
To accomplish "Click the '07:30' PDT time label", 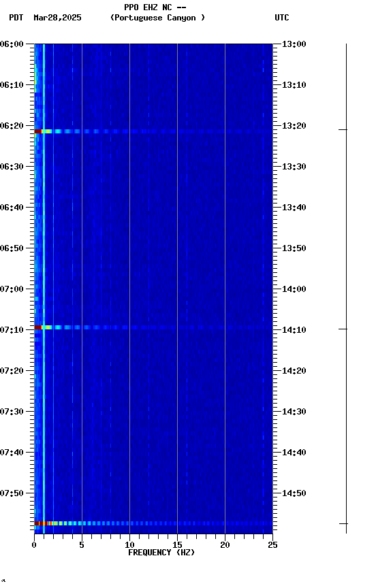I will pyautogui.click(x=12, y=412).
